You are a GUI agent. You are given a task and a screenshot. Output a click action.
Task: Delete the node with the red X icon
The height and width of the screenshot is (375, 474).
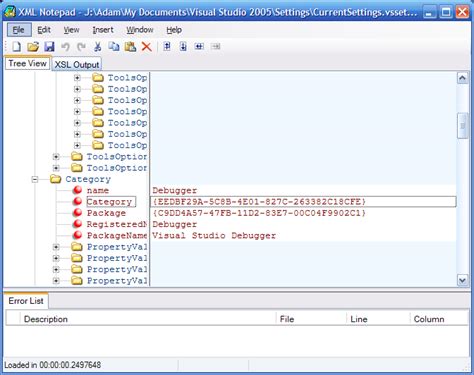tap(146, 47)
